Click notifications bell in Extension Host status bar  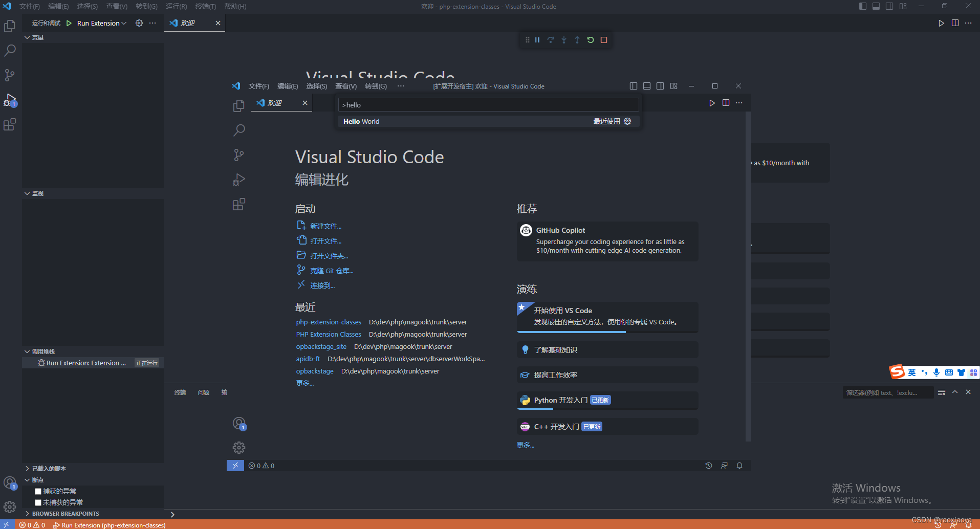[x=739, y=466]
